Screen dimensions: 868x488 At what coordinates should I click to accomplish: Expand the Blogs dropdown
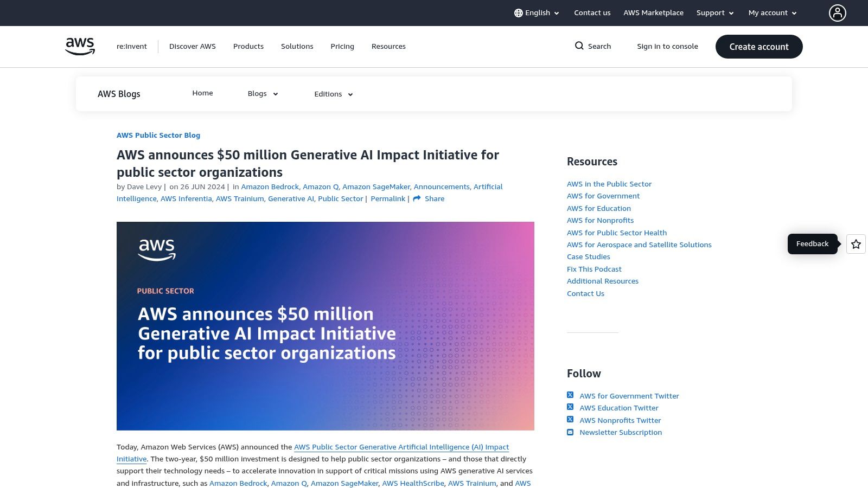click(263, 93)
